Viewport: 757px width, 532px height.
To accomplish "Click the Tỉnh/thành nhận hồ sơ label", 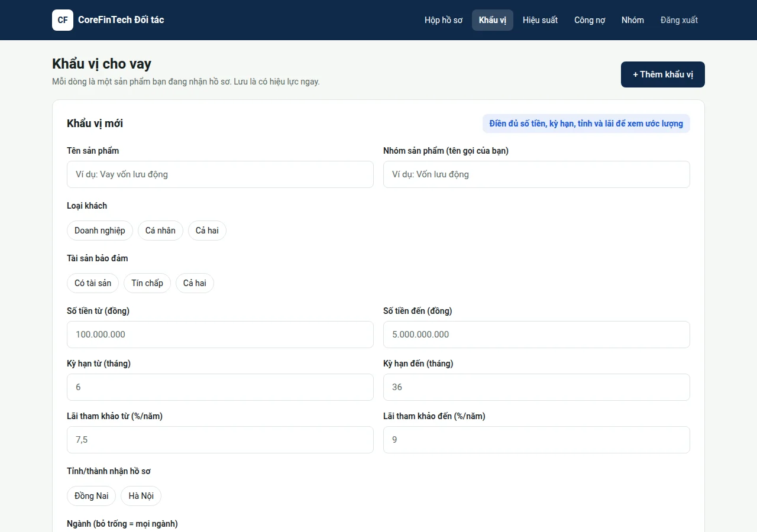I will [x=109, y=471].
